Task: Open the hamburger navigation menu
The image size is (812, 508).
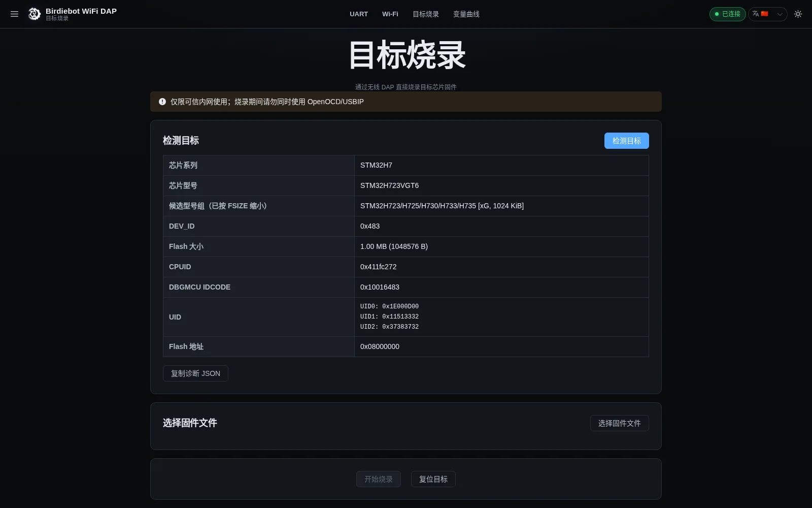Action: [x=14, y=14]
